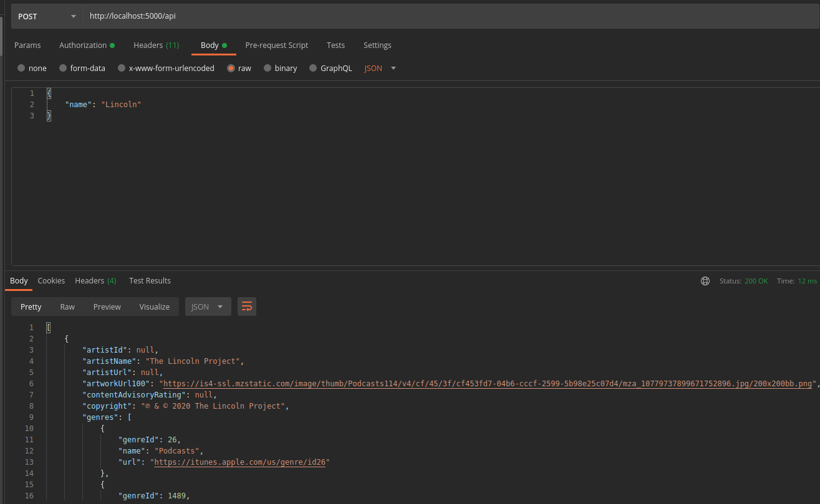Select the Raw response view
Viewport: 820px width, 504px height.
coord(67,307)
